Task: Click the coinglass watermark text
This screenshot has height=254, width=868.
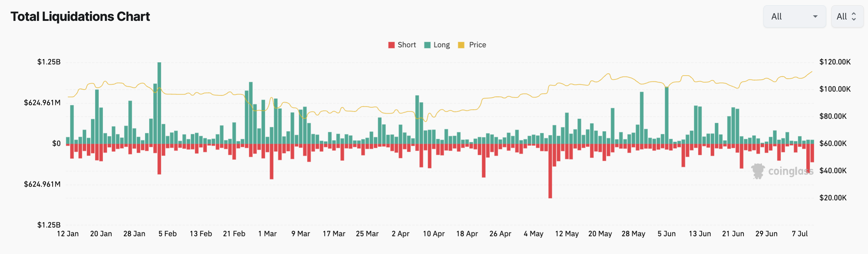Action: click(x=791, y=171)
